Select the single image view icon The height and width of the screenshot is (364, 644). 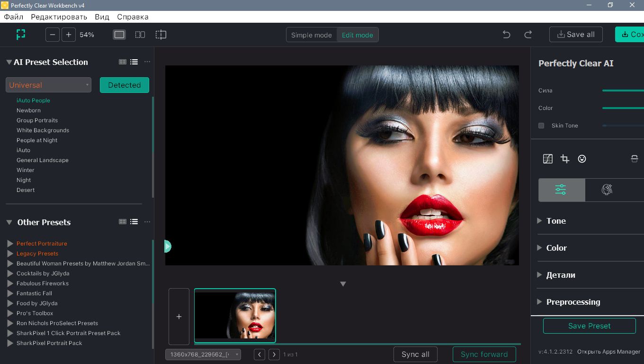(119, 35)
